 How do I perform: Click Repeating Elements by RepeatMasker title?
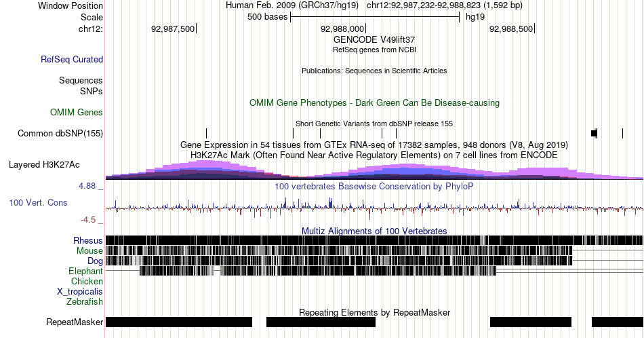coord(374,312)
